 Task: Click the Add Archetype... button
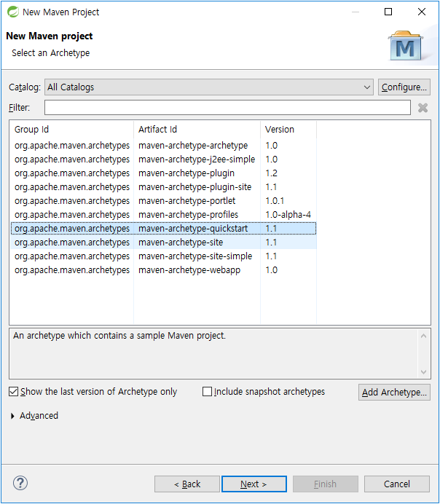pyautogui.click(x=394, y=392)
